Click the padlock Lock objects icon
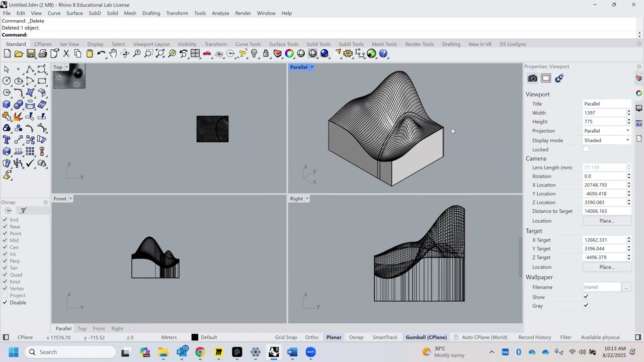644x362 pixels. coord(266,54)
